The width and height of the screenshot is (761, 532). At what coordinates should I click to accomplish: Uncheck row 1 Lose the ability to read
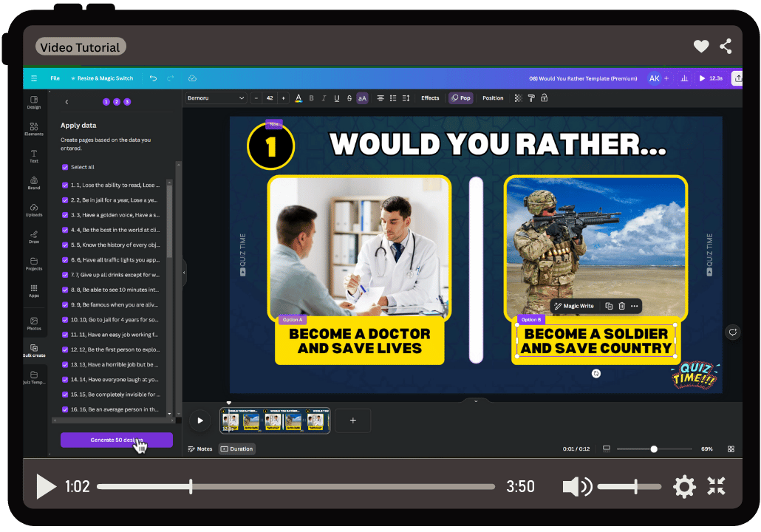(x=65, y=185)
